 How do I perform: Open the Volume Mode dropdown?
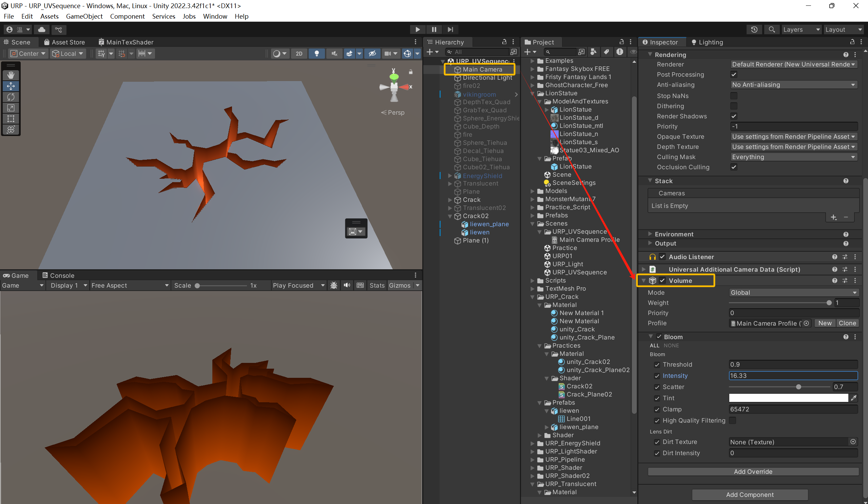point(794,292)
